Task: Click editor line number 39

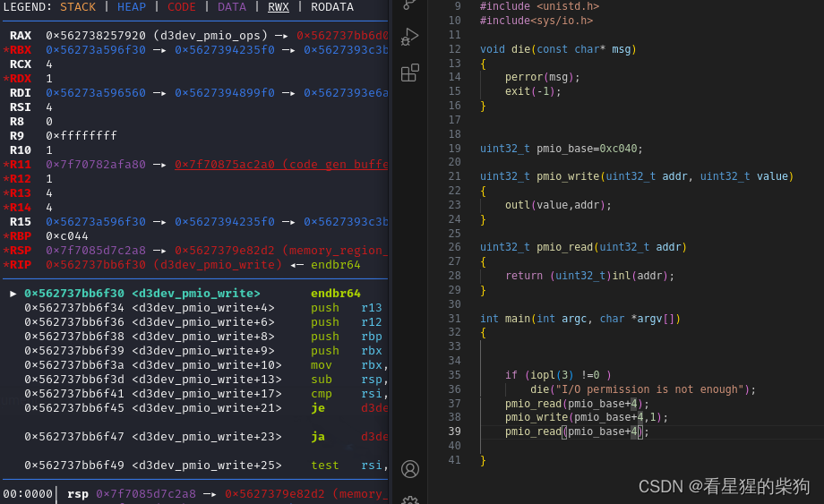Action: [x=455, y=431]
